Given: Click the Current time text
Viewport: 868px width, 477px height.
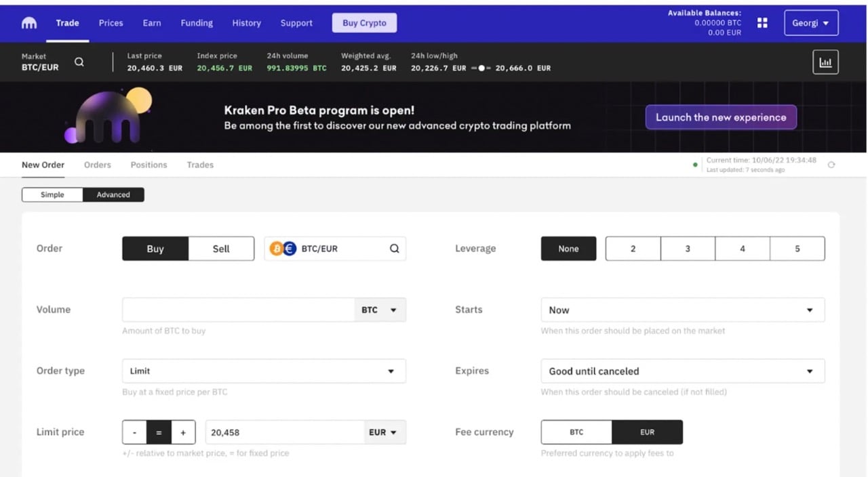Looking at the screenshot, I should point(761,161).
